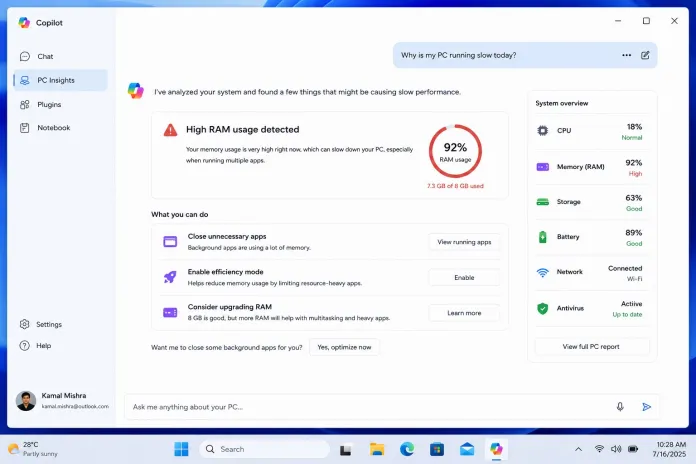Viewport: 696px width, 464px height.
Task: Click the Memory (RAM) icon in overview
Action: click(542, 167)
